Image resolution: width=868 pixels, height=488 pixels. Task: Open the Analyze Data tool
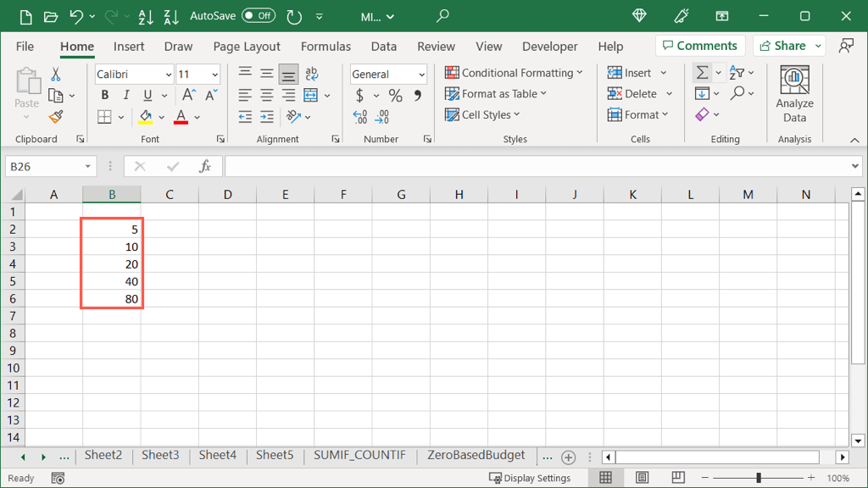click(x=794, y=95)
